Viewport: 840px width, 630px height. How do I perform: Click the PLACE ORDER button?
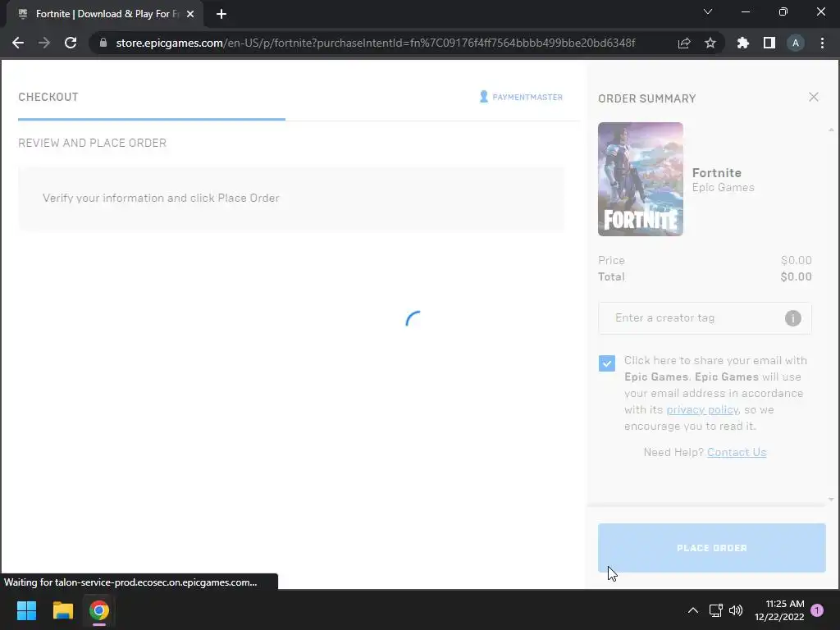point(711,548)
